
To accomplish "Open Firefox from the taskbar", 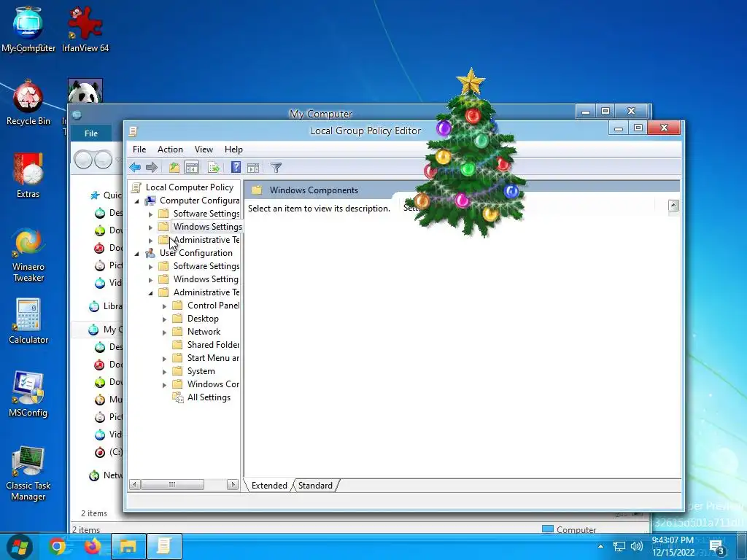I will (x=93, y=546).
